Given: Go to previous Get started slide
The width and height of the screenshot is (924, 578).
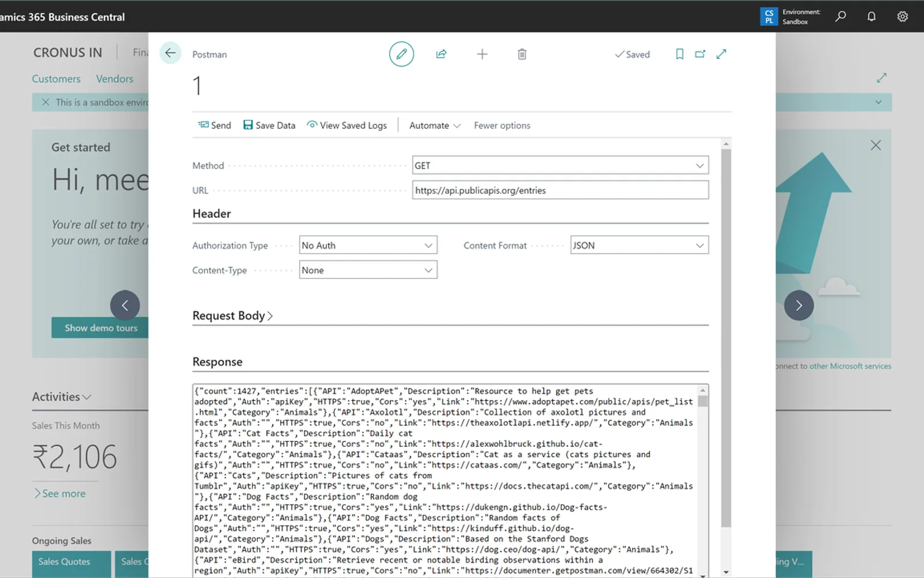Looking at the screenshot, I should (x=125, y=305).
